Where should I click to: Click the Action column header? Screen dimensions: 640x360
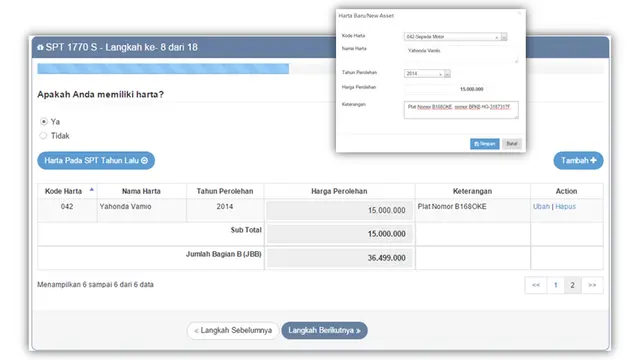click(567, 191)
